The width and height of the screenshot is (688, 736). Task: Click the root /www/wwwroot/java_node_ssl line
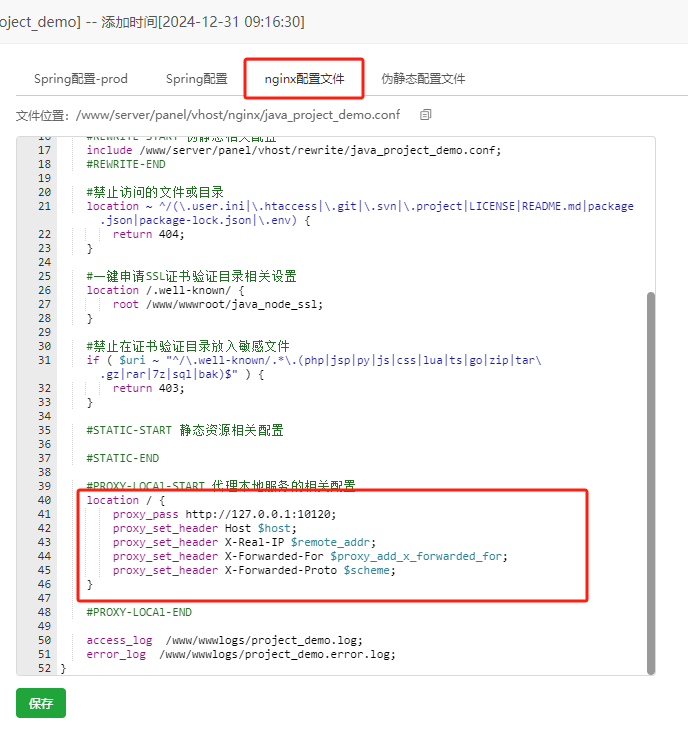(218, 304)
